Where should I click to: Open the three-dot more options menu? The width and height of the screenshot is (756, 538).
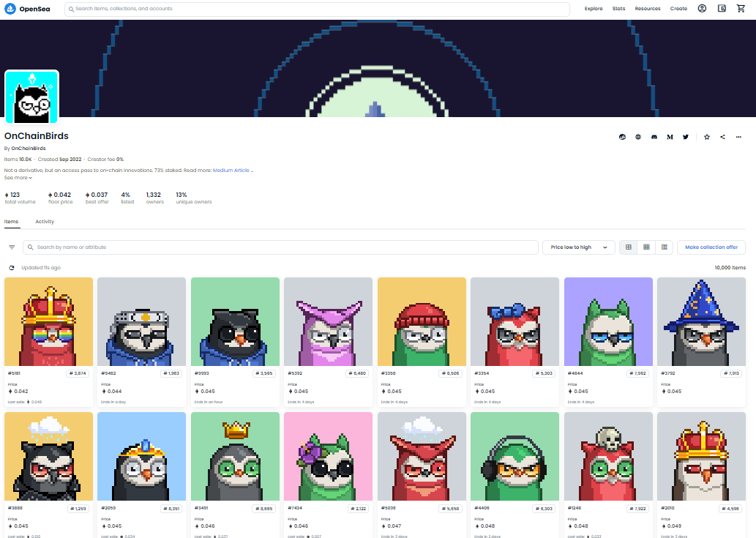(x=738, y=137)
